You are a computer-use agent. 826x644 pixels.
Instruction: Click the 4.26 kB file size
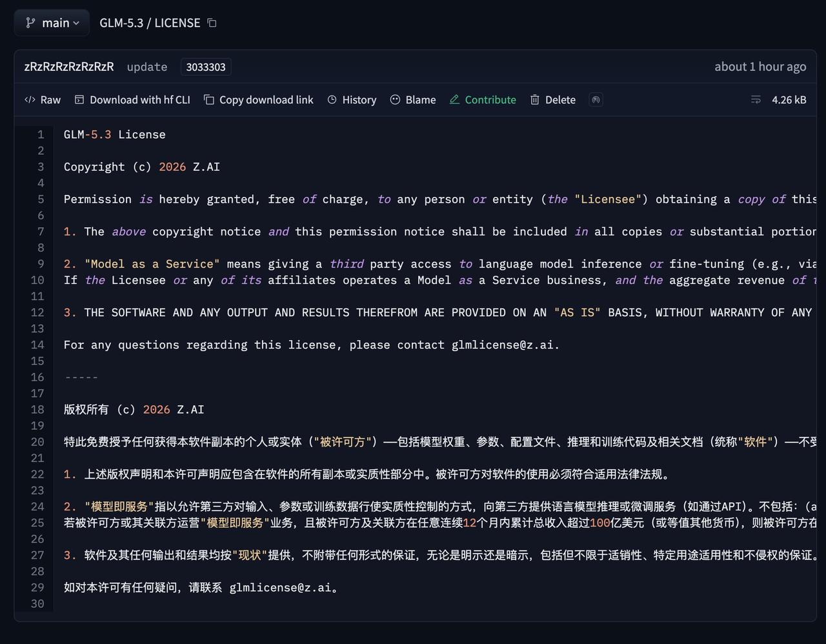789,99
